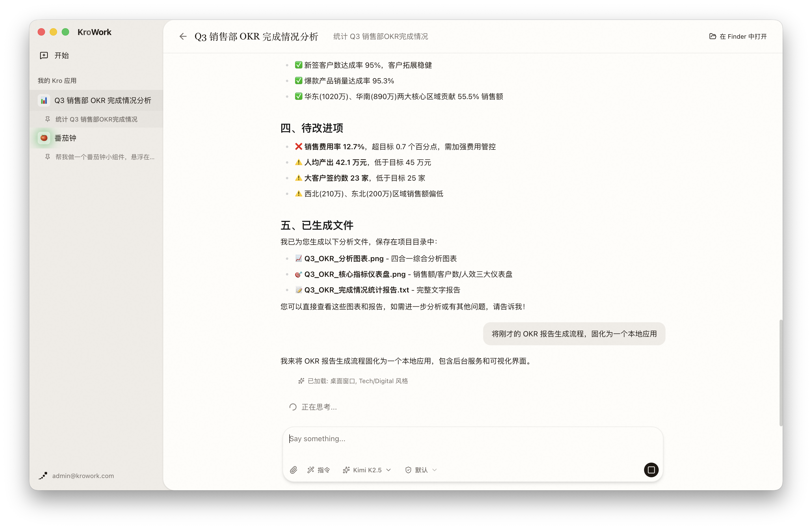Click the sparkle icon beside Kimi K2.5

tap(346, 470)
